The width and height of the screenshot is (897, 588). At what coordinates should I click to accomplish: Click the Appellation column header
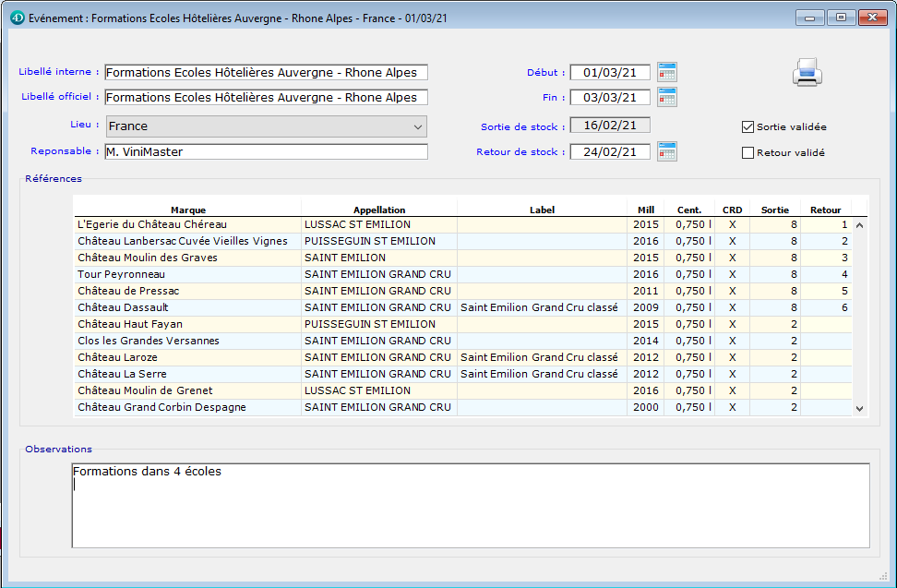(378, 210)
